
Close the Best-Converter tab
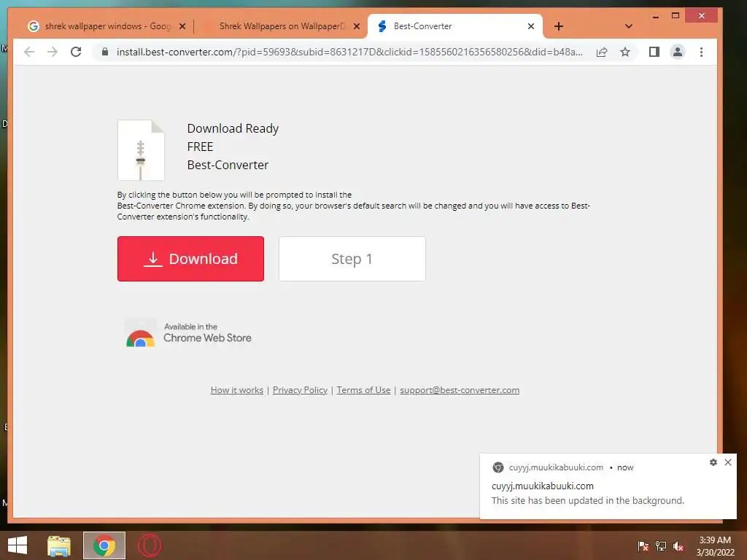coord(531,26)
